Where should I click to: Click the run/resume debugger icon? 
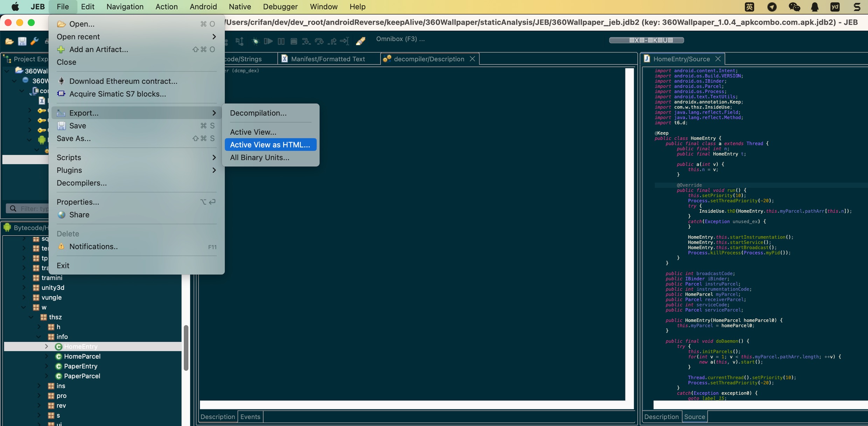click(x=268, y=41)
